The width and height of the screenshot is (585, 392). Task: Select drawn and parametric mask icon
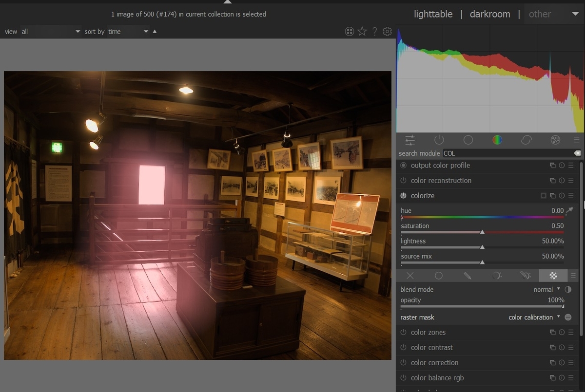(x=525, y=276)
